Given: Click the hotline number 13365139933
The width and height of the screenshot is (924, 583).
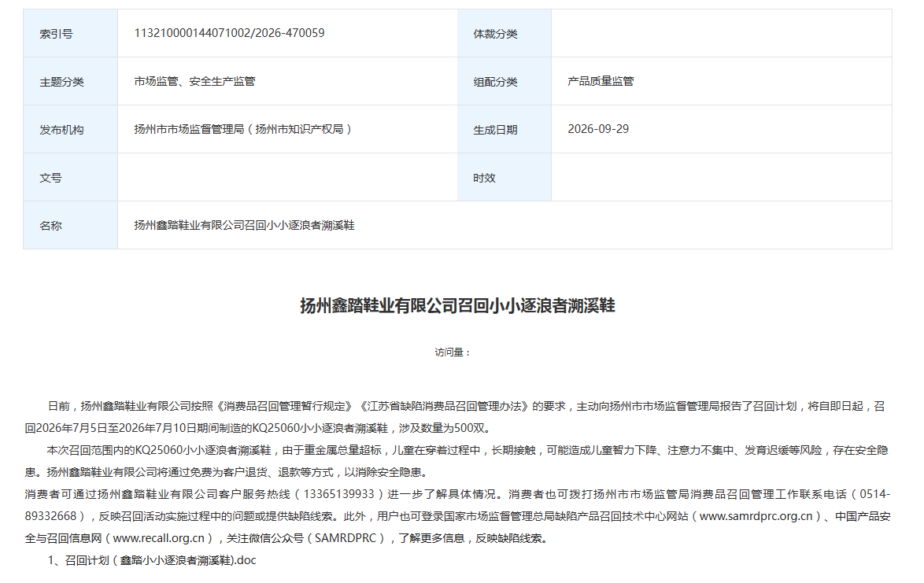Looking at the screenshot, I should pyautogui.click(x=339, y=494).
